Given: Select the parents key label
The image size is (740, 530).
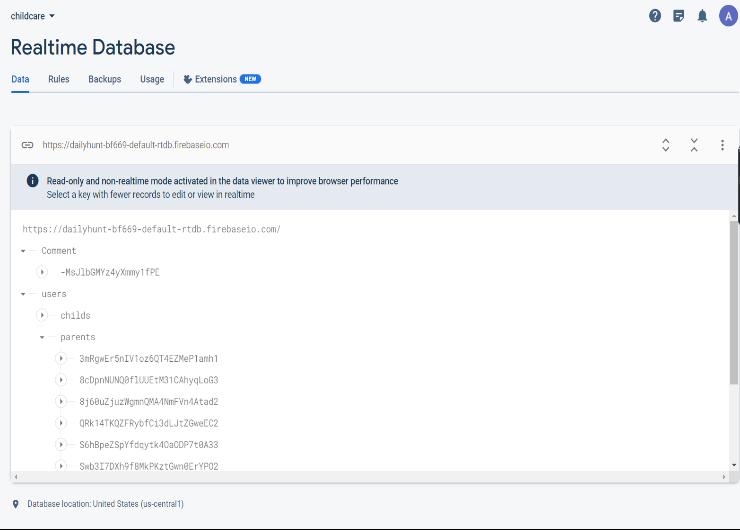Looking at the screenshot, I should click(78, 337).
